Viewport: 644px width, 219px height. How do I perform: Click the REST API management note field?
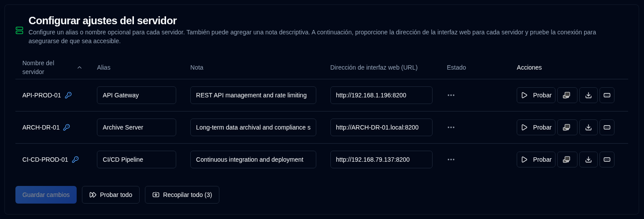pyautogui.click(x=253, y=95)
